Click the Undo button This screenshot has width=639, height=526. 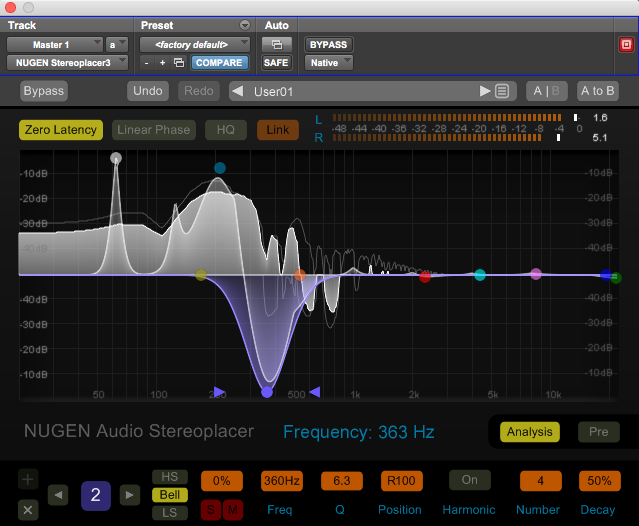pos(148,91)
